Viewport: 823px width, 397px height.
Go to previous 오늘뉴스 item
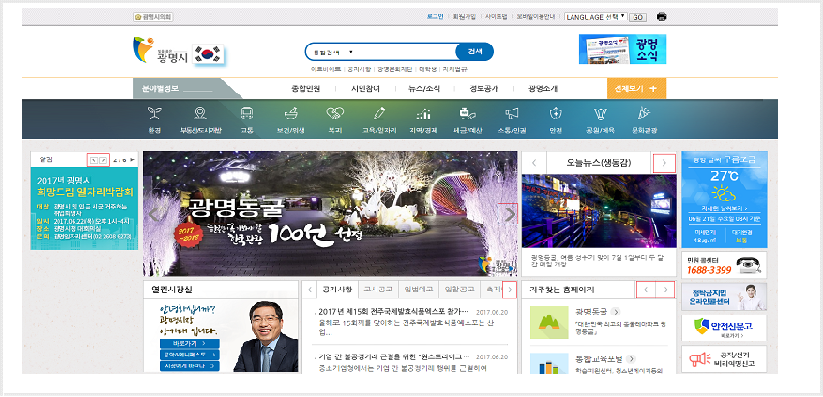[534, 163]
